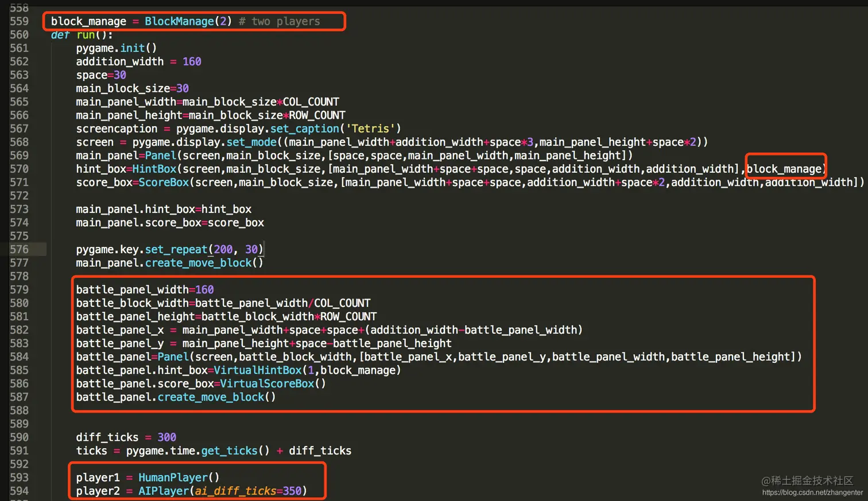Click 'get_ticks()' on line 591
Screen dimensions: 868x501
235,451
